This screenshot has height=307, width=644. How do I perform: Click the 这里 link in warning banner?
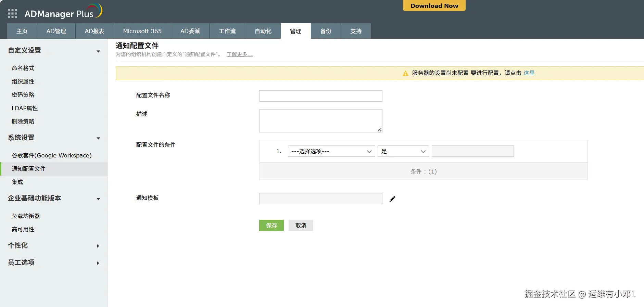pyautogui.click(x=529, y=73)
